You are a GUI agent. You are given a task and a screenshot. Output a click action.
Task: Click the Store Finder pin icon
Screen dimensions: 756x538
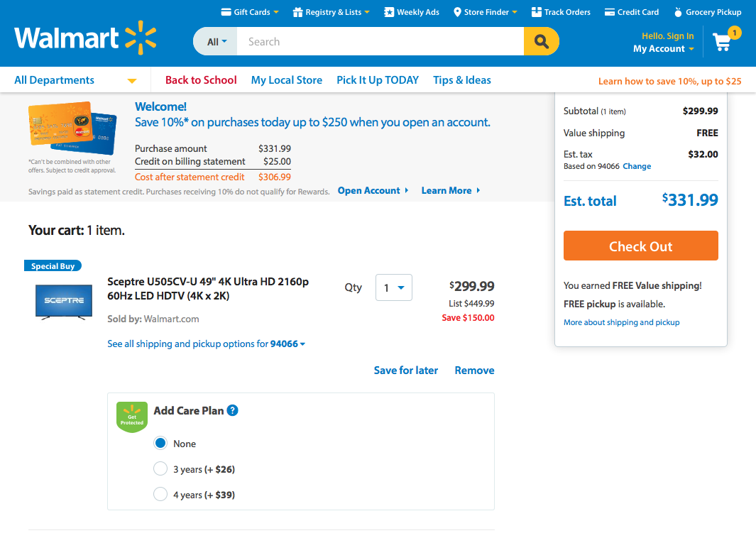point(457,12)
